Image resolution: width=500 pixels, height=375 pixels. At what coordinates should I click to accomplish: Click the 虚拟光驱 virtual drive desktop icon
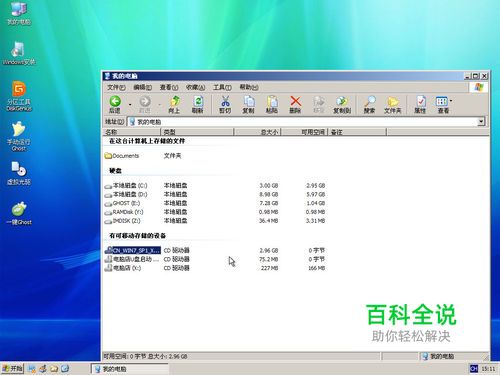[19, 173]
